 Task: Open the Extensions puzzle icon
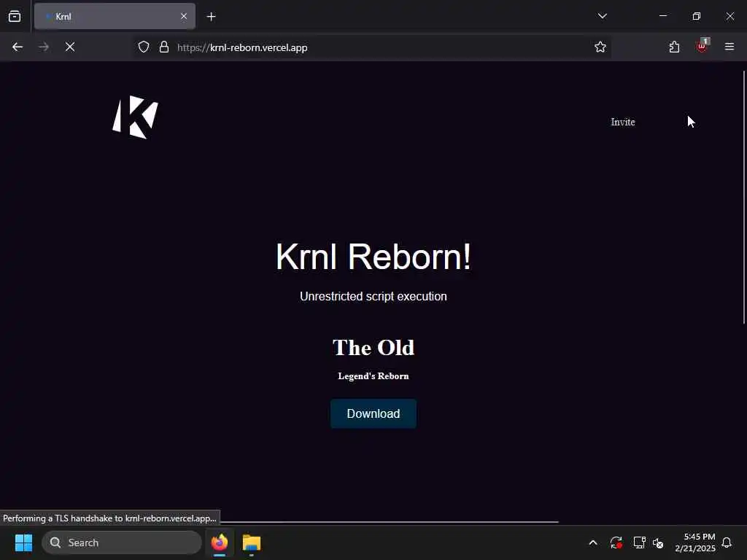point(674,47)
